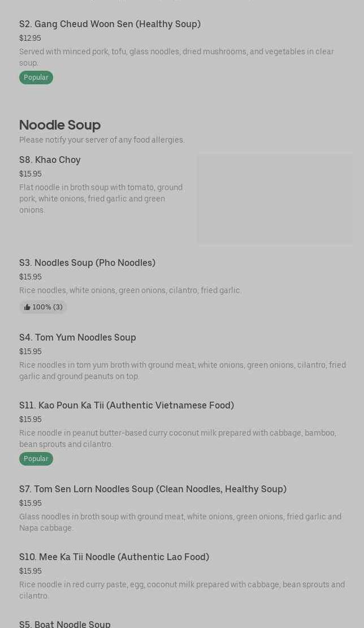Click Tom Yum Noodles Soup description text
364x628 pixels.
(x=182, y=371)
